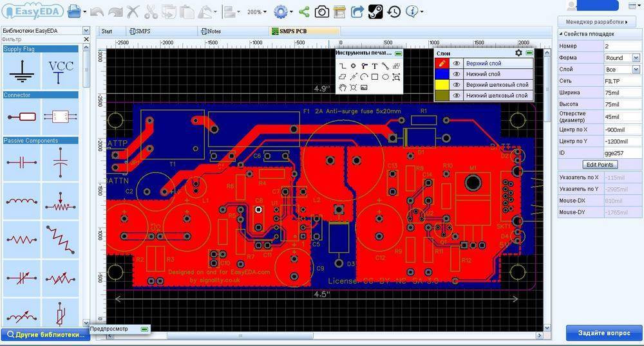Image resolution: width=644 pixels, height=346 pixels.
Task: Toggle eye icon for Верхний шелковый слой
Action: (456, 85)
